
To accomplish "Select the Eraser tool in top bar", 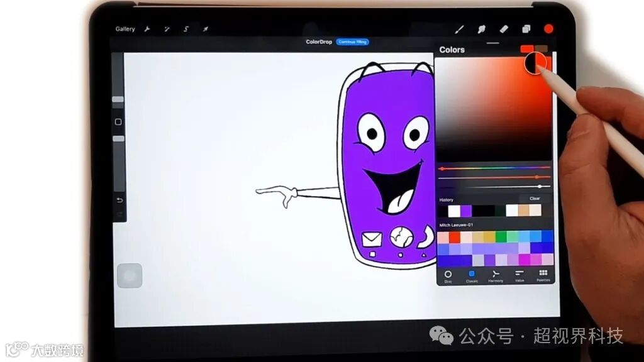I will [504, 29].
